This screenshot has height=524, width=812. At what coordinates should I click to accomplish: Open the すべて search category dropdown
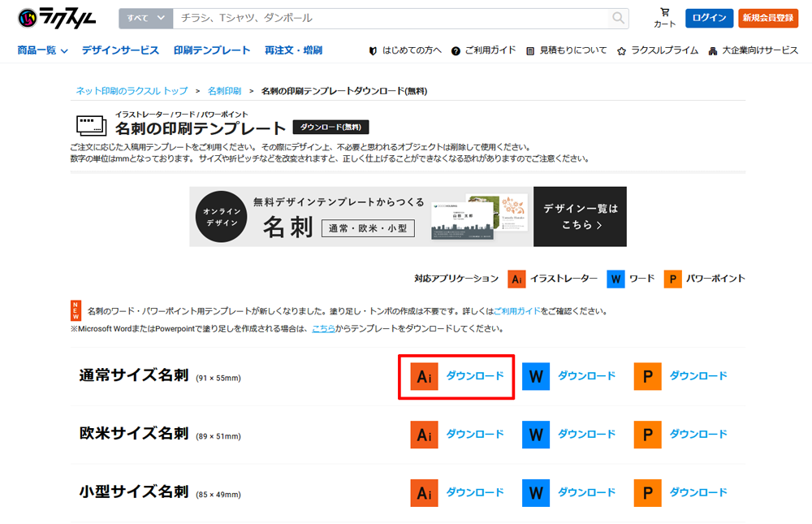coord(145,17)
